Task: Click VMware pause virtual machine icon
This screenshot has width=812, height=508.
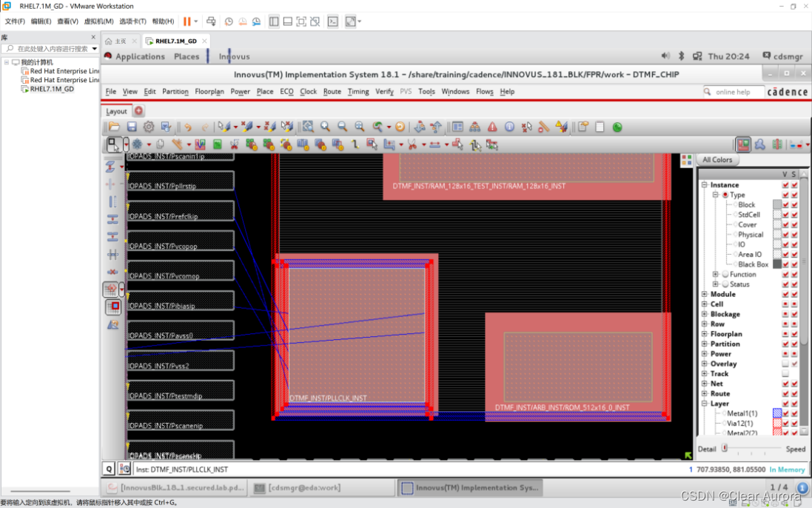Action: click(187, 21)
